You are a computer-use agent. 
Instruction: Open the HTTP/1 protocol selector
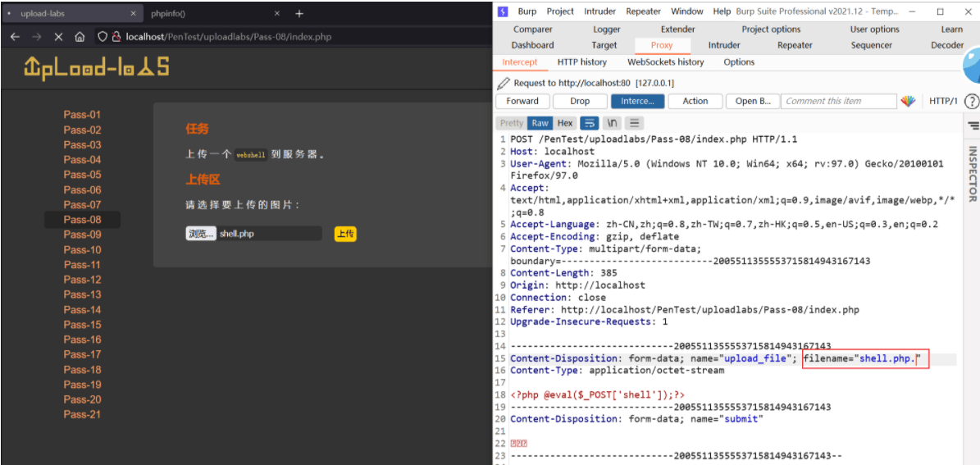(943, 101)
